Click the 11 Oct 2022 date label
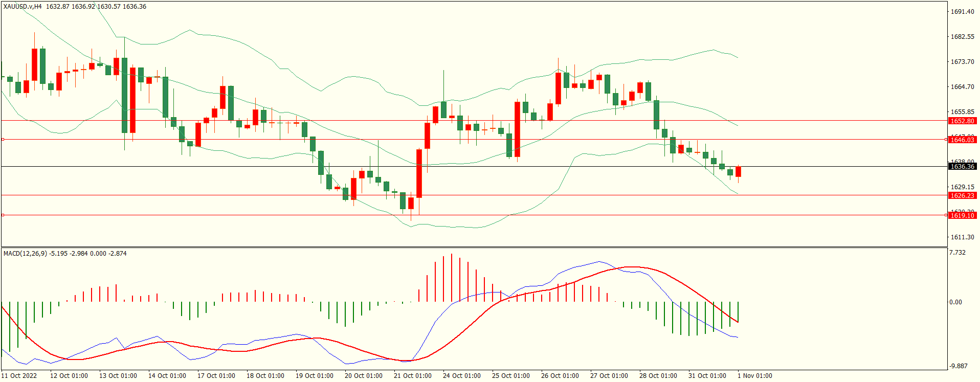The image size is (980, 382). (x=19, y=376)
